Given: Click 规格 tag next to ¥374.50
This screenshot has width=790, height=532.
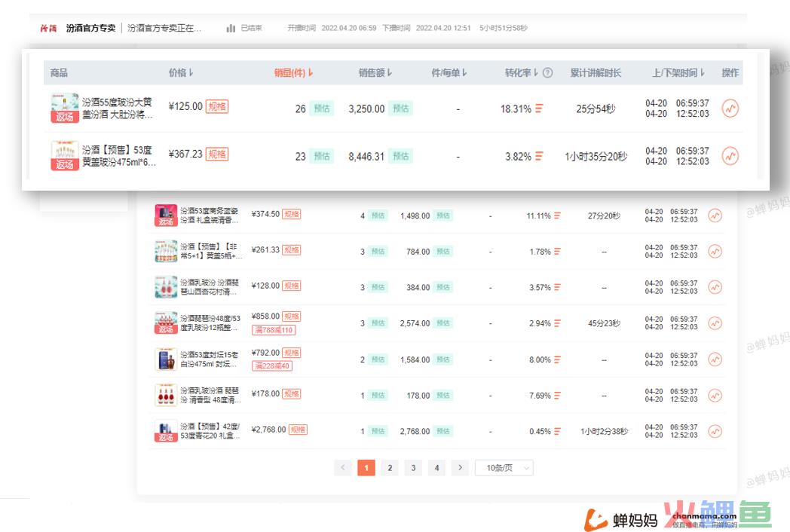Looking at the screenshot, I should [x=292, y=214].
